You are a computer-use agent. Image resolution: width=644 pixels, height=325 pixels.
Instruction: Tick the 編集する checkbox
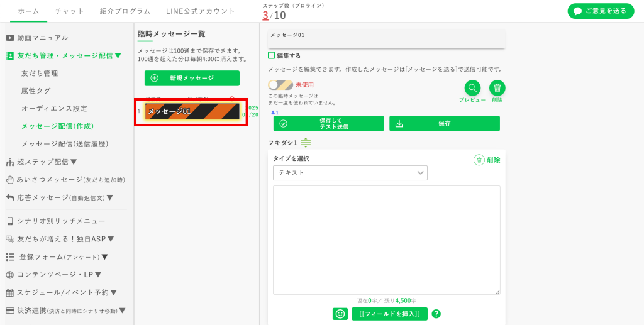tap(272, 55)
